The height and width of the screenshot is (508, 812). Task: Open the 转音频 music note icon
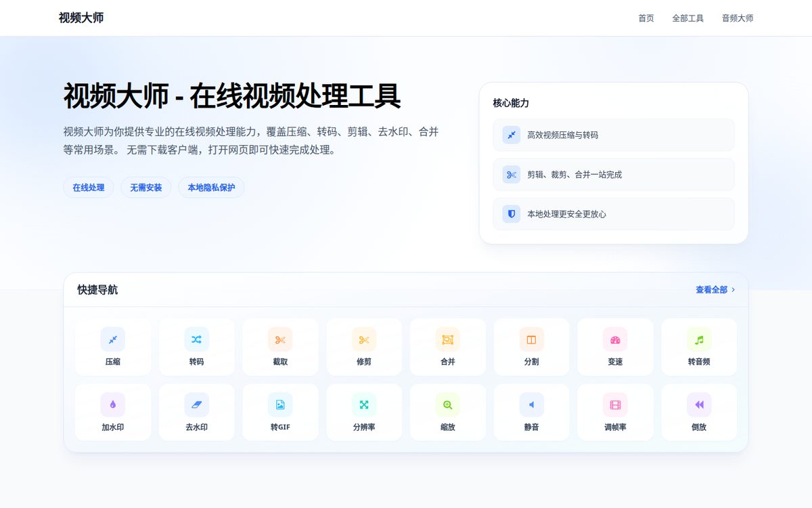699,339
